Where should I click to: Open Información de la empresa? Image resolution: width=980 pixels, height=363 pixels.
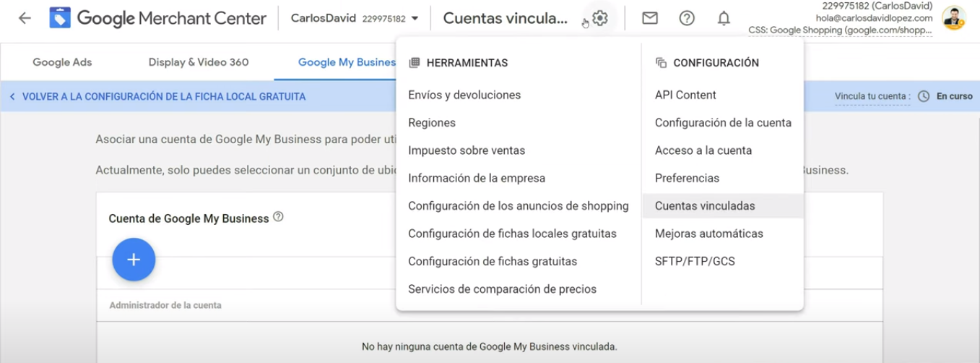(477, 178)
